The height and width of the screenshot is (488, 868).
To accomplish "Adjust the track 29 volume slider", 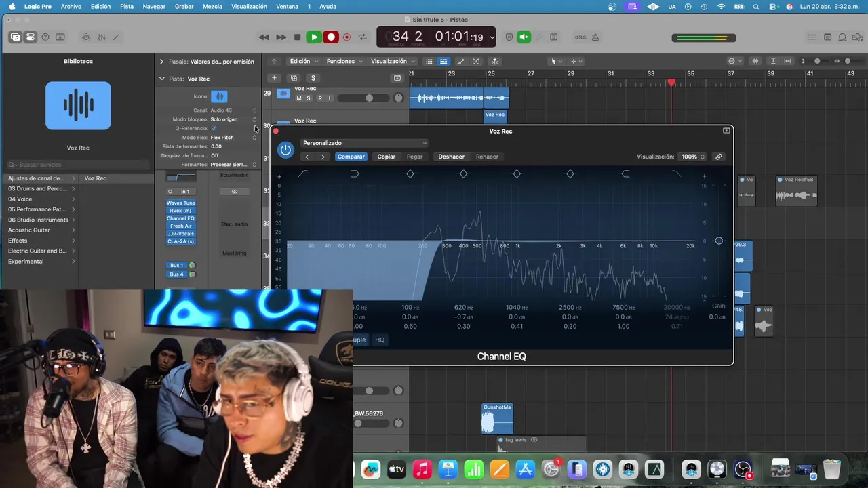I will [370, 98].
